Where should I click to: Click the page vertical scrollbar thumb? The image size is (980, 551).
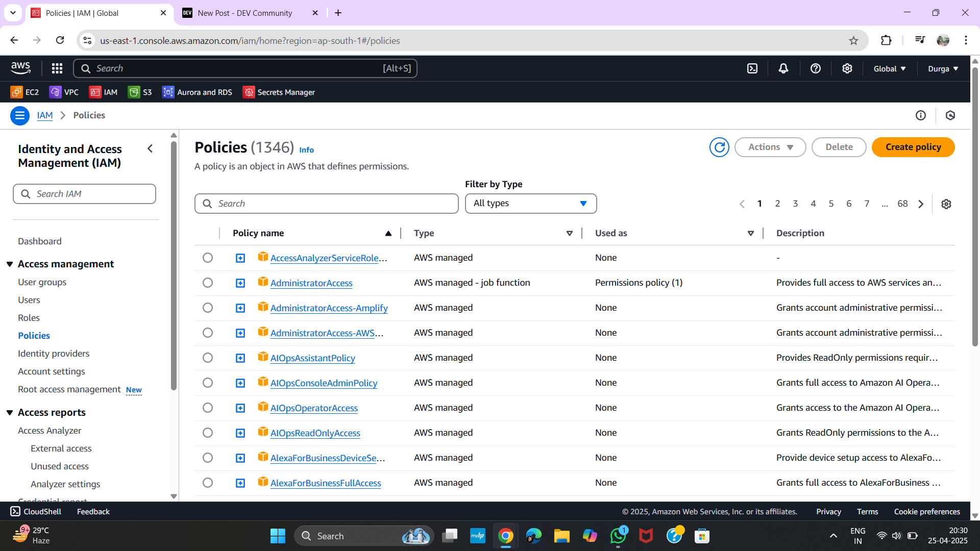[x=975, y=207]
